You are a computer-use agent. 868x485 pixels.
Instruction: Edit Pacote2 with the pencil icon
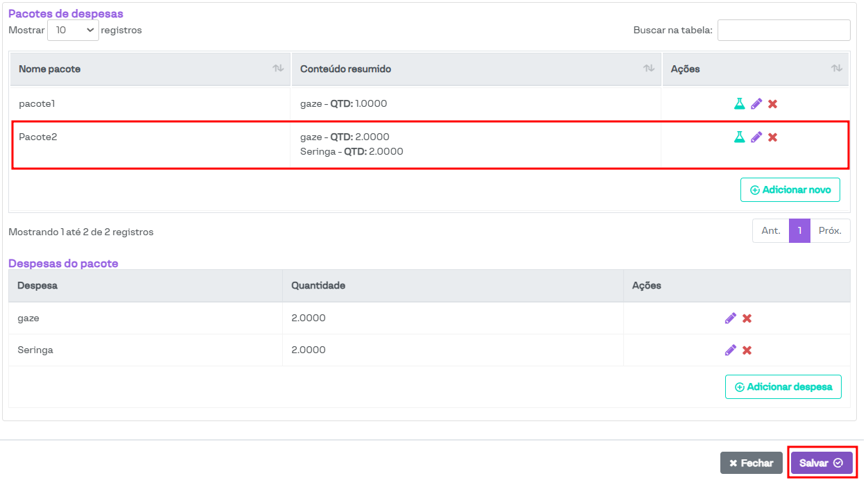point(756,137)
